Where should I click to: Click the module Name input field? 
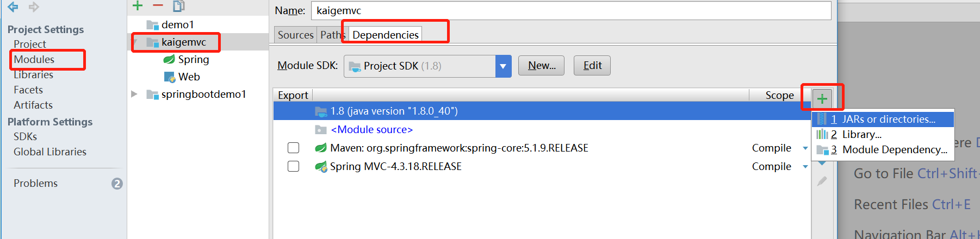[570, 10]
